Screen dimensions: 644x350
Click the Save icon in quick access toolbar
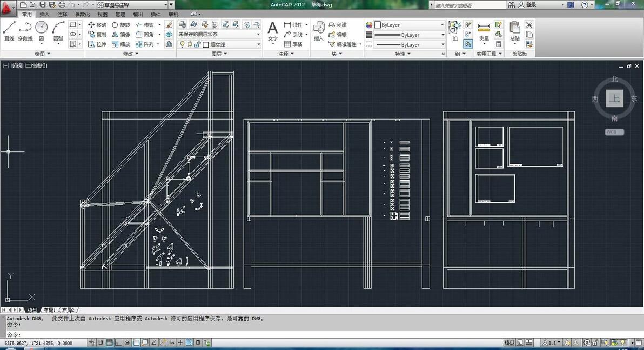tap(42, 5)
